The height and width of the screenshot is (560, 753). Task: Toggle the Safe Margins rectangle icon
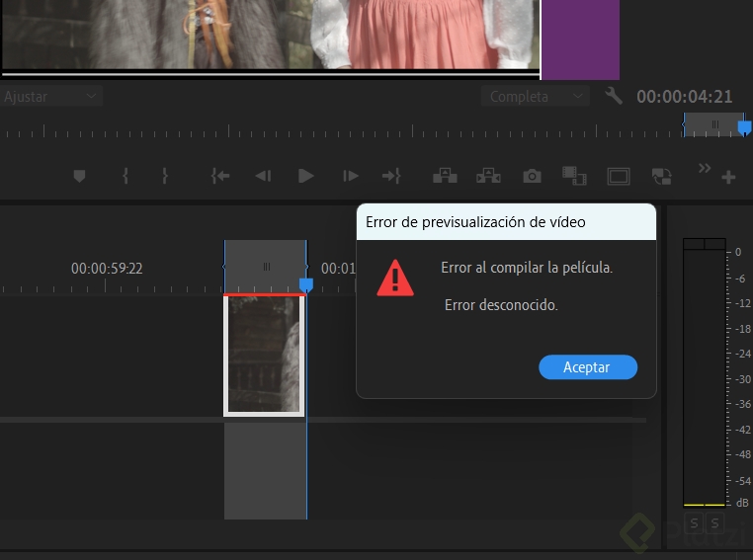(618, 176)
